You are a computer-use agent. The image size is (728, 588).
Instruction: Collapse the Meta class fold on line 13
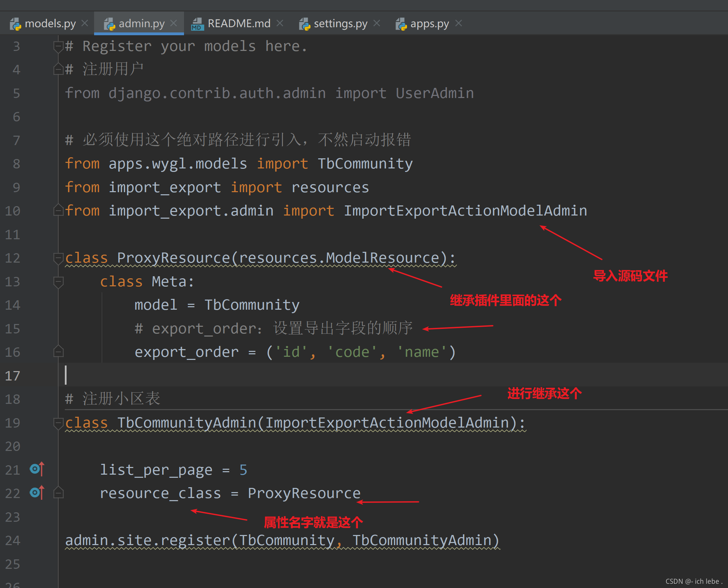(x=58, y=281)
